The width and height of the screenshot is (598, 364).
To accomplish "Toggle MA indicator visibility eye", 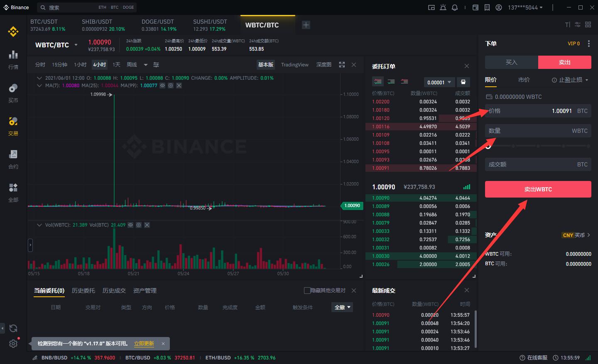I will tap(162, 86).
